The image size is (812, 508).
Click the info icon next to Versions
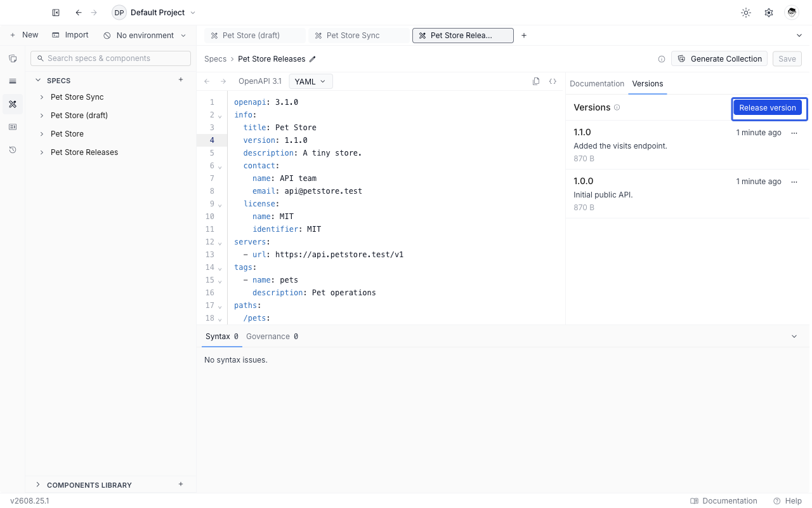(x=617, y=107)
